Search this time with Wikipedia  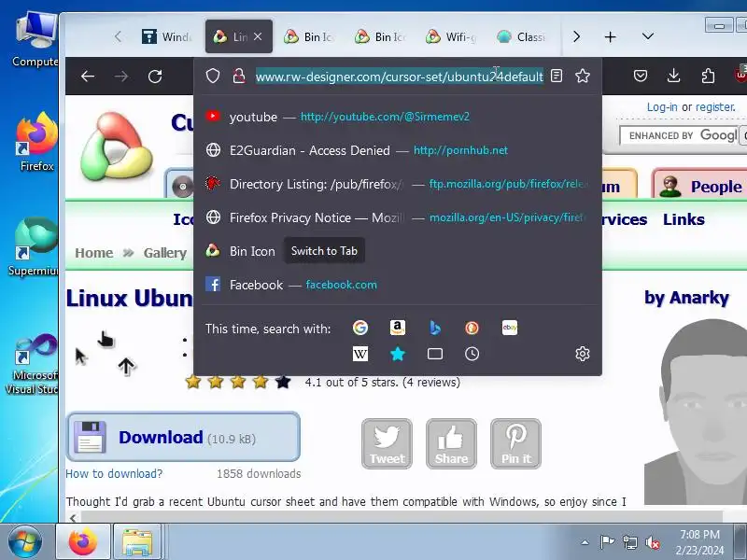click(x=360, y=354)
